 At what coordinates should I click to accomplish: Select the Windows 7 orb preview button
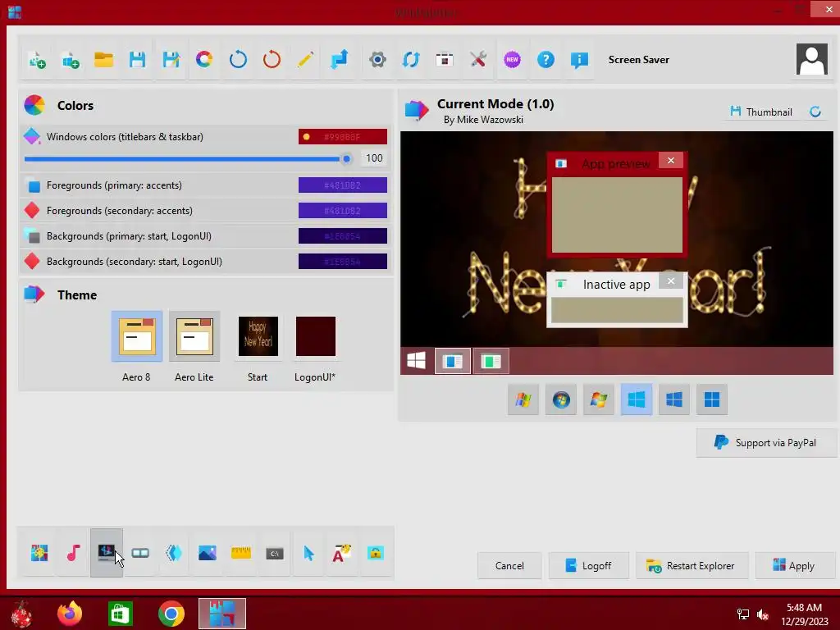tap(561, 399)
